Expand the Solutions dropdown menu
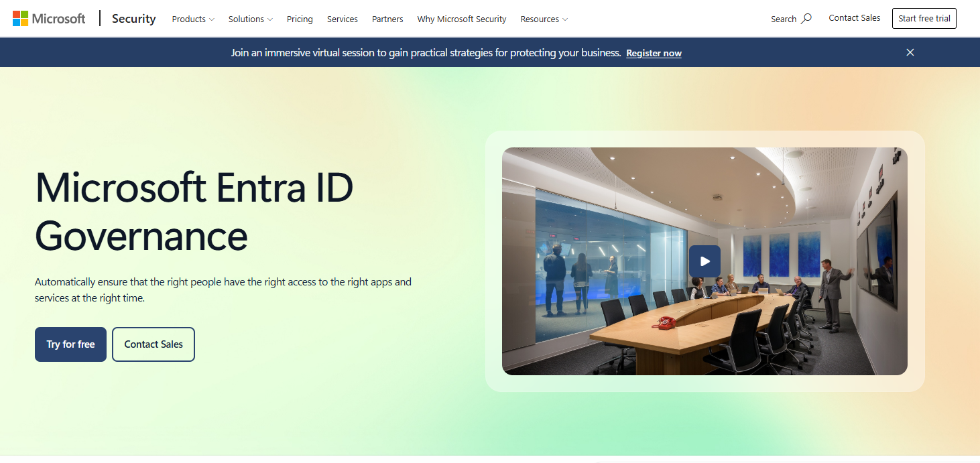 coord(251,19)
